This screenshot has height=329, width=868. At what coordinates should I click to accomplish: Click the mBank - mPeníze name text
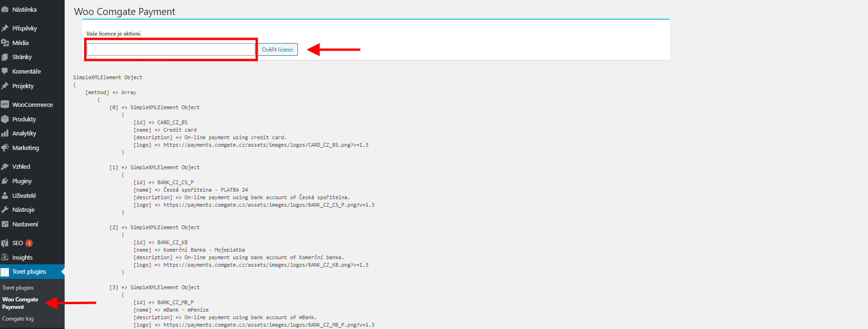(x=186, y=310)
